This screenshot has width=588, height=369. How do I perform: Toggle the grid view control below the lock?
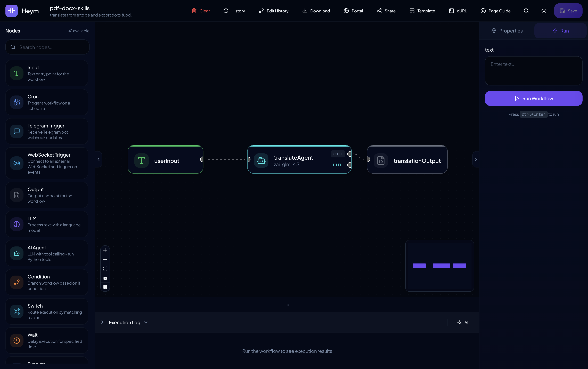pos(105,287)
